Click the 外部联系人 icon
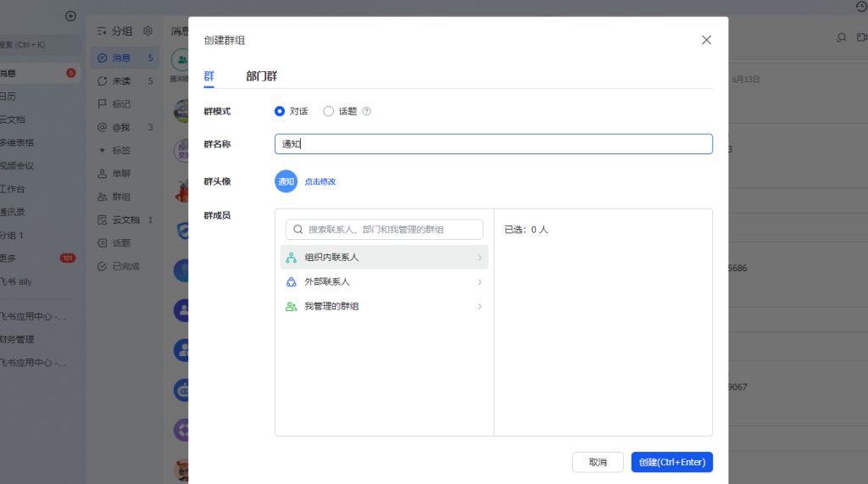This screenshot has width=868, height=484. [x=292, y=282]
